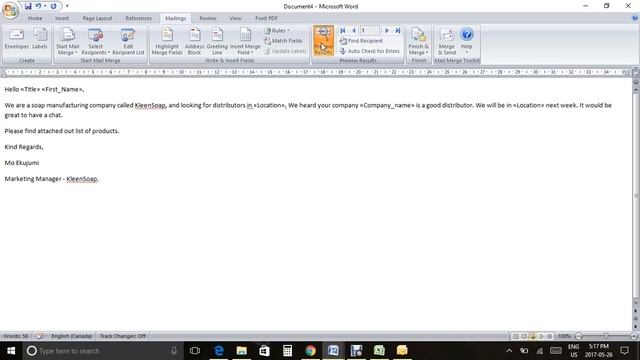Insert an Address Block
Viewport: 640px width, 360px height.
[x=194, y=41]
